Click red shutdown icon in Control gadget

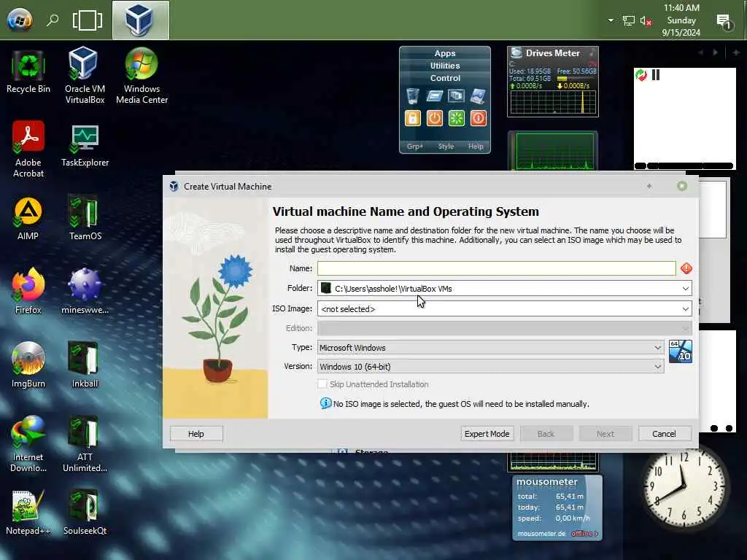(x=479, y=118)
